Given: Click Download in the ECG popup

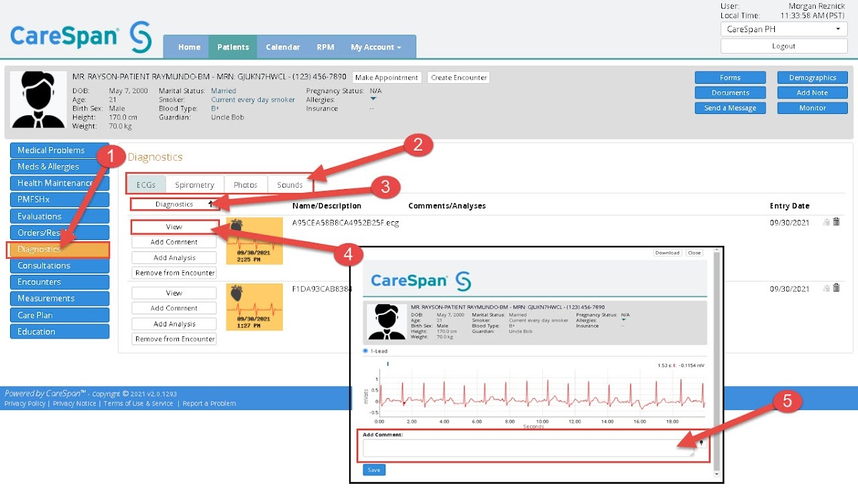Looking at the screenshot, I should [668, 253].
